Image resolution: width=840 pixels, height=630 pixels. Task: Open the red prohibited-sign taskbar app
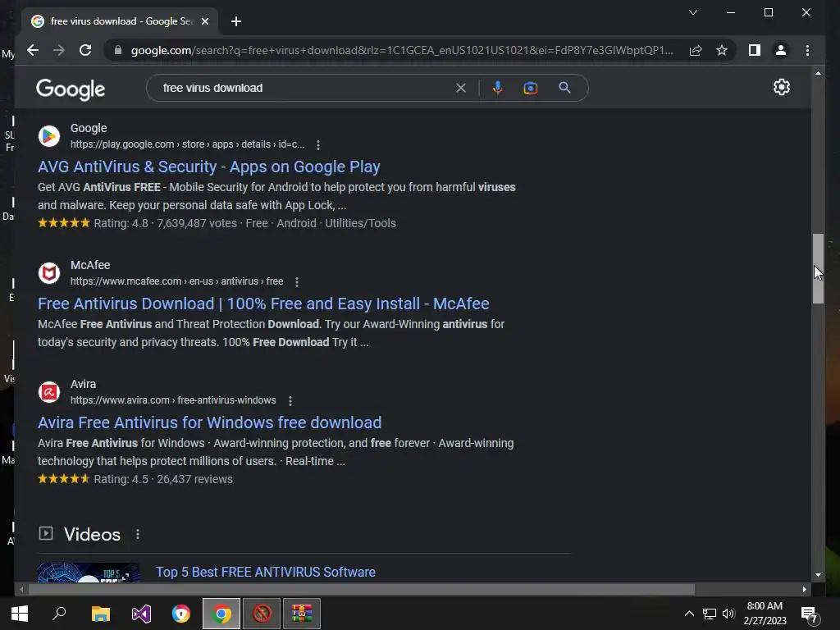click(x=262, y=614)
